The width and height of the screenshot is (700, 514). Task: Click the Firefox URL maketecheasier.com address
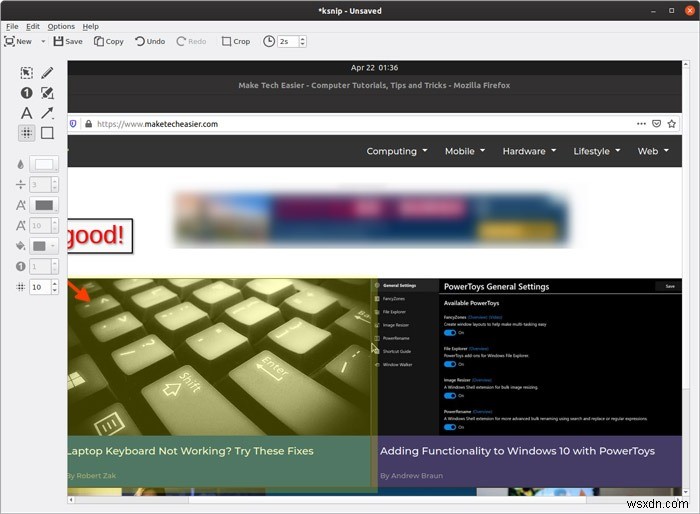[157, 124]
